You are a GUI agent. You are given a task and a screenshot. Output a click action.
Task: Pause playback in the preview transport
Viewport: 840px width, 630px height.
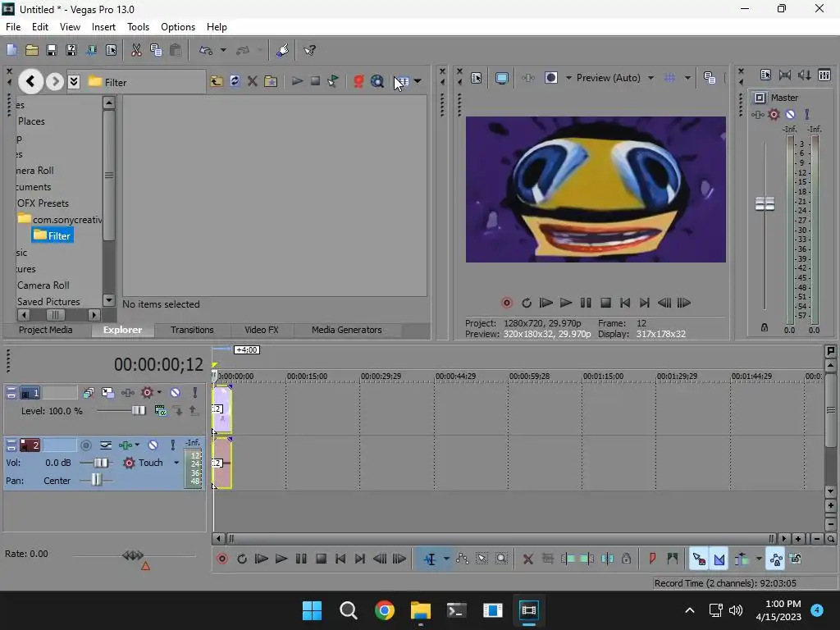[586, 304]
